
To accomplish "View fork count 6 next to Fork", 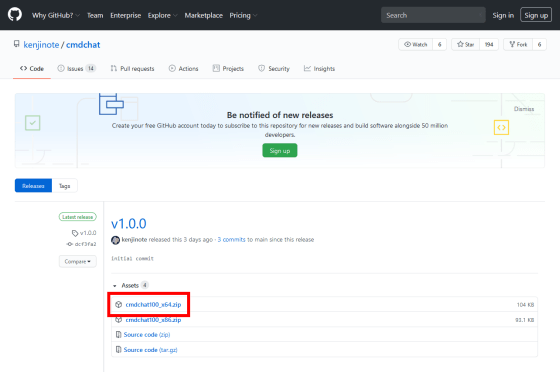I will tap(539, 44).
